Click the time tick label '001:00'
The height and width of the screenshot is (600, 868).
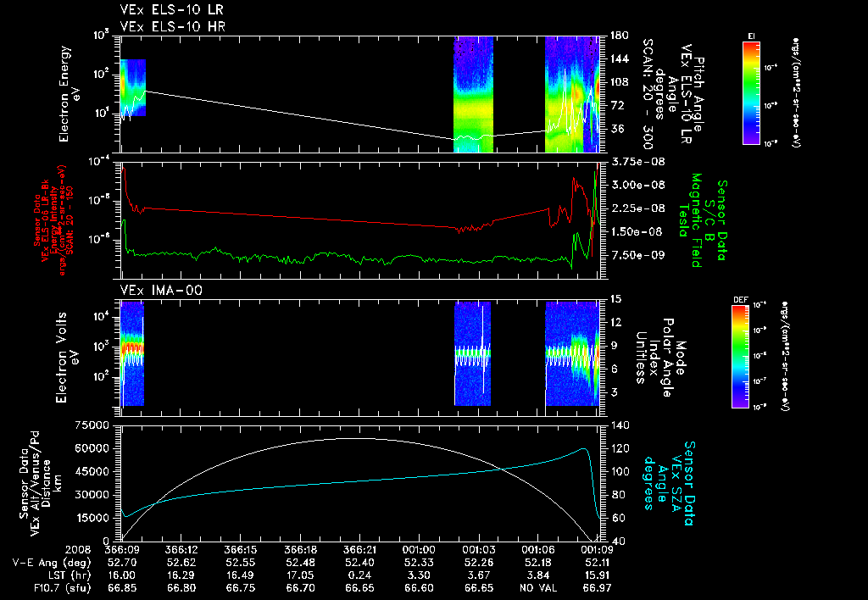419,550
